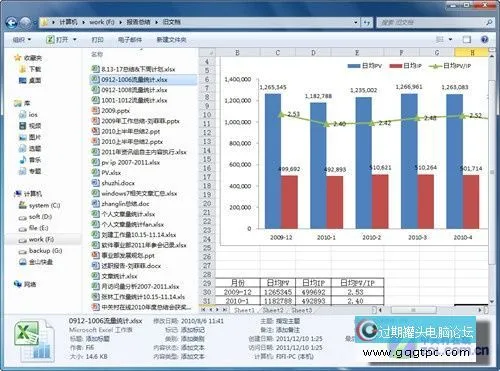Open drive work (F:)
Viewport: 500px width, 371px height.
(37, 239)
